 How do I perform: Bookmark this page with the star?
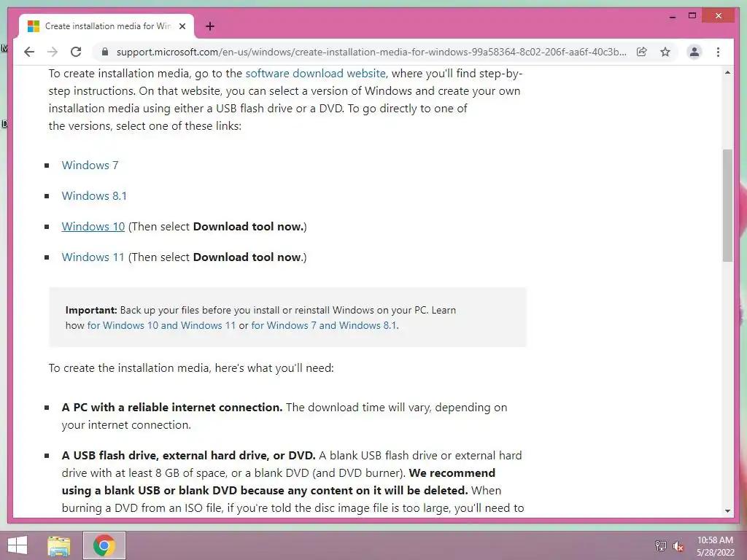(665, 52)
